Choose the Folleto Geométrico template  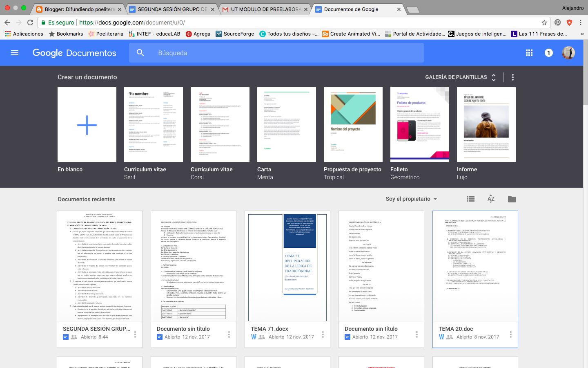(420, 125)
